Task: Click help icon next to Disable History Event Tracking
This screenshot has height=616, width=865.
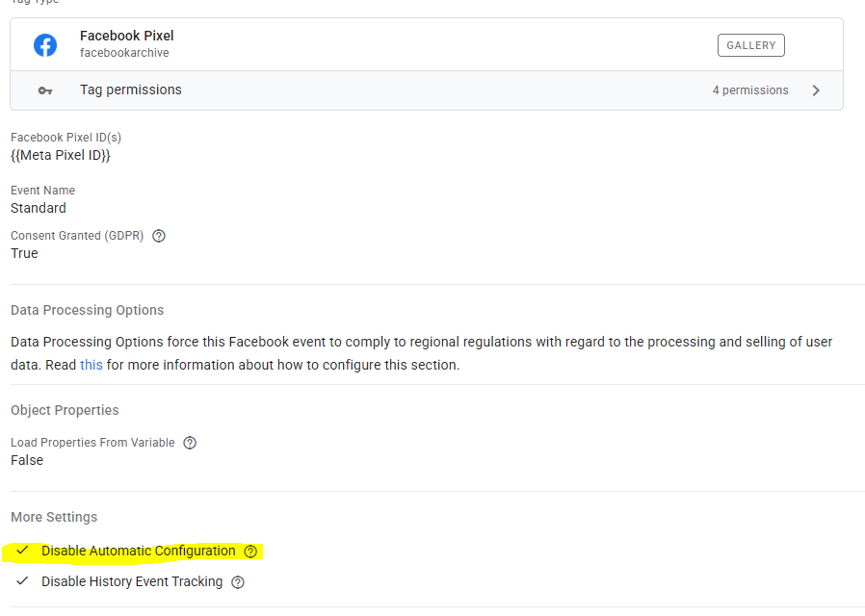Action: [x=238, y=582]
